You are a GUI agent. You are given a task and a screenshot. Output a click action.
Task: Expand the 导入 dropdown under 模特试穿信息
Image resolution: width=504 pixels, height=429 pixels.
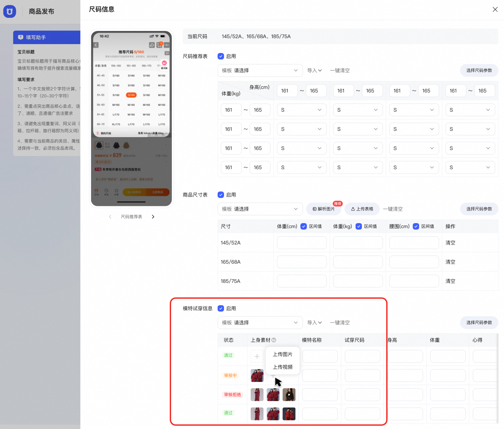tap(315, 323)
